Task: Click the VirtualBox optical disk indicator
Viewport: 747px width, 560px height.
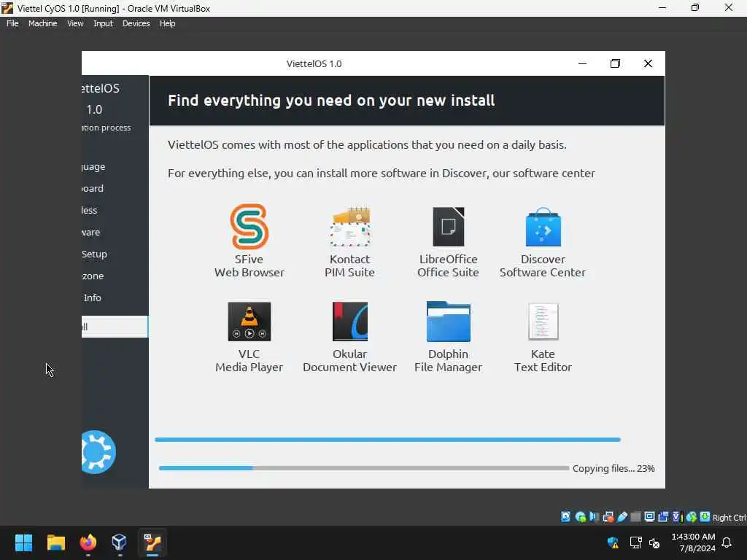Action: click(x=580, y=517)
